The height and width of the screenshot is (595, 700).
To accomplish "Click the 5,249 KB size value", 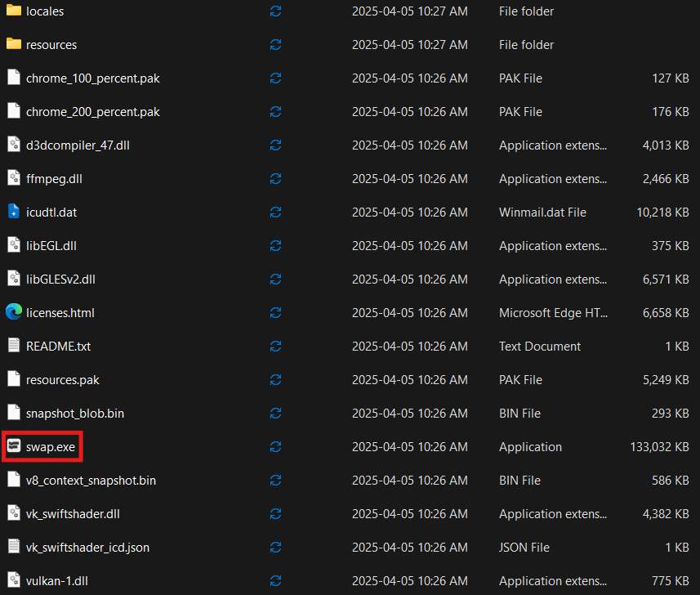I will (x=666, y=380).
